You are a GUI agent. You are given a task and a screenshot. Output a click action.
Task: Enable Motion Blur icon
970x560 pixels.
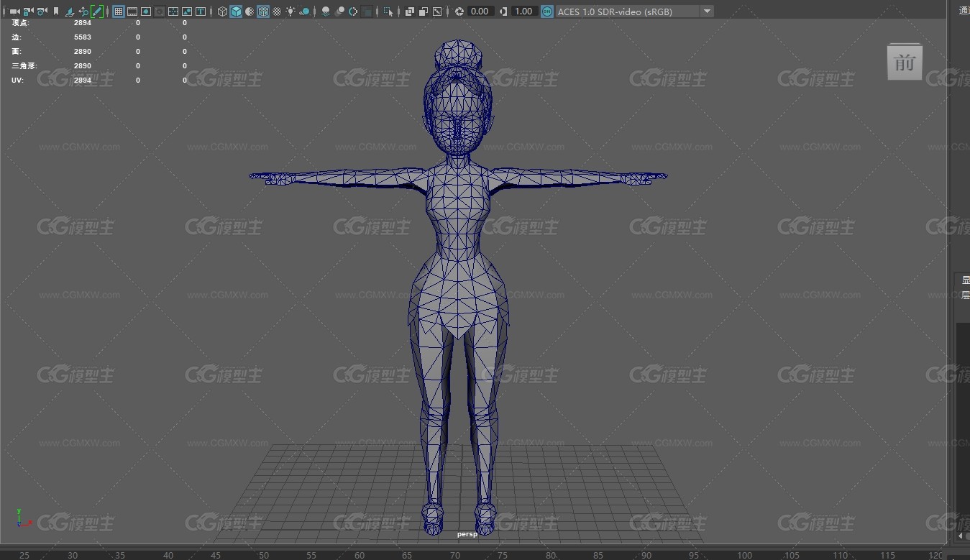pos(340,12)
